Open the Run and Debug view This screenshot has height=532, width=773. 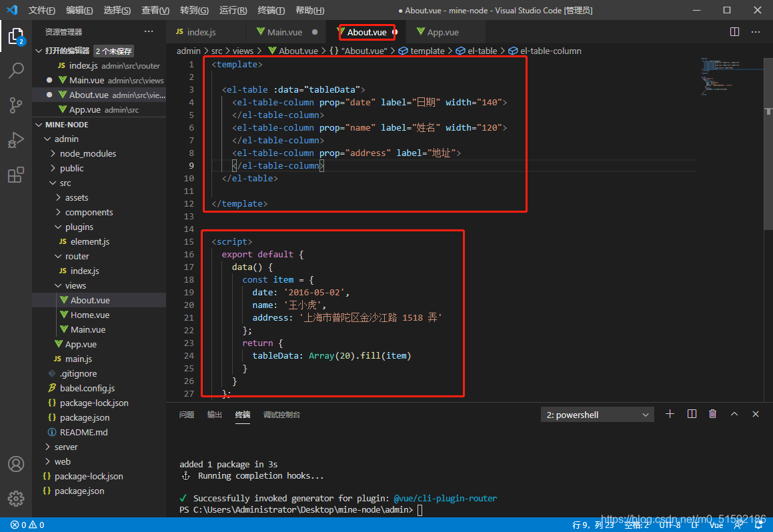coord(16,141)
